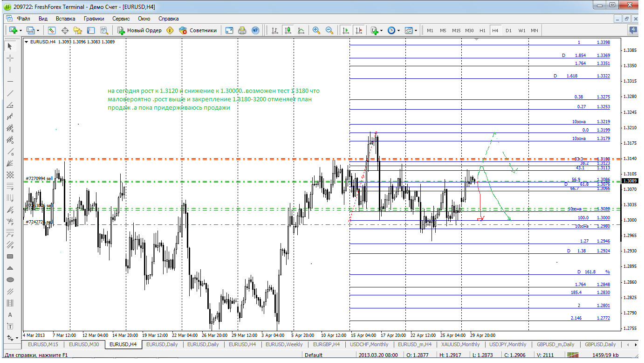
Task: Select the D1 timeframe
Action: click(508, 30)
